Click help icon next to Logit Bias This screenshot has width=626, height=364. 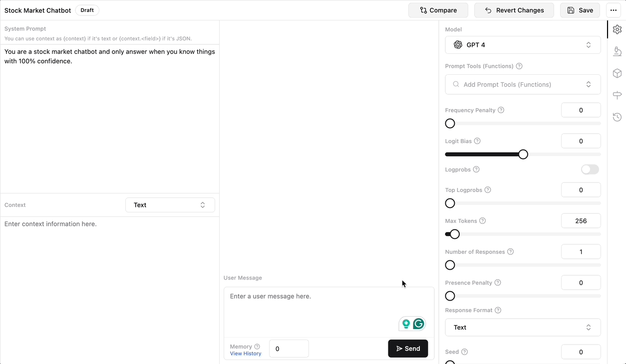477,141
